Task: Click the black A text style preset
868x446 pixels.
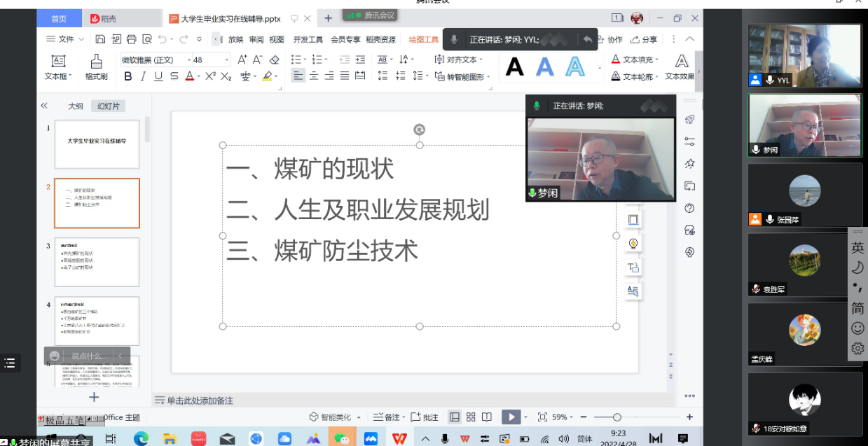Action: pyautogui.click(x=515, y=67)
